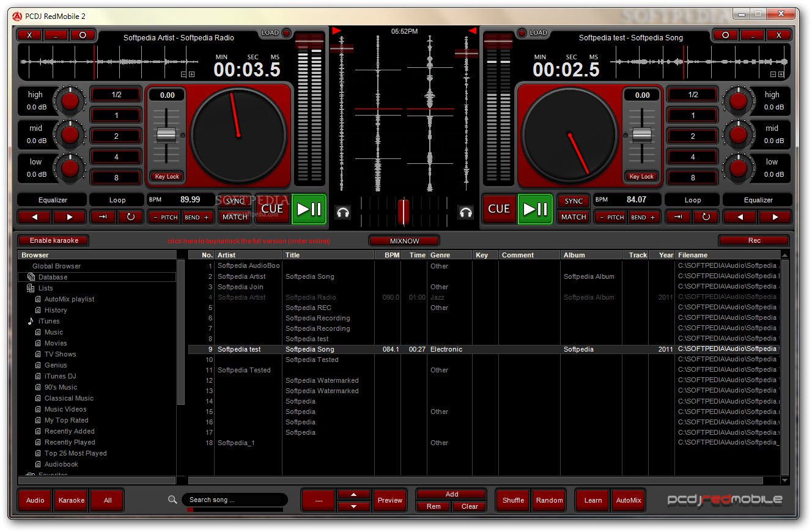Expand the Lists tree node
This screenshot has width=812, height=532.
[x=31, y=288]
